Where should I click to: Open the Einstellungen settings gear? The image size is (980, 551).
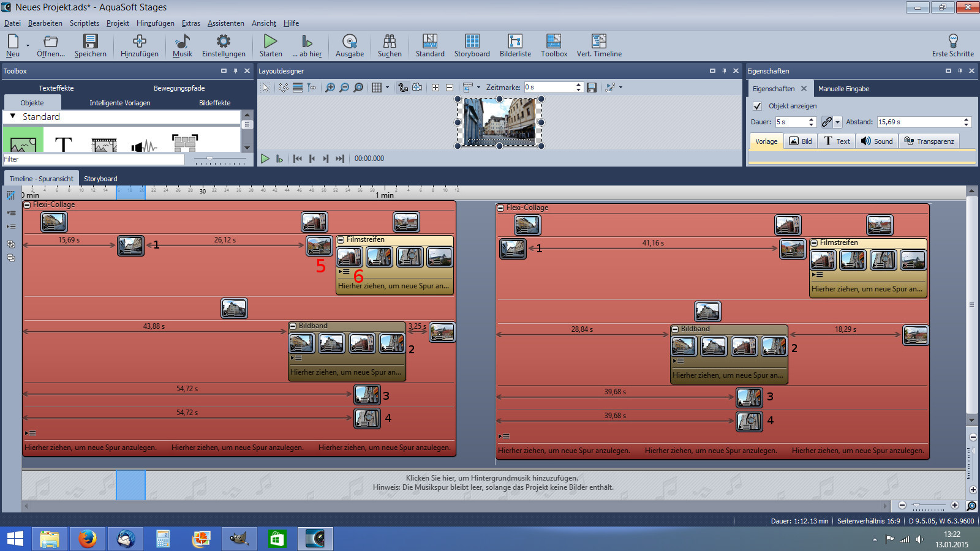[224, 42]
